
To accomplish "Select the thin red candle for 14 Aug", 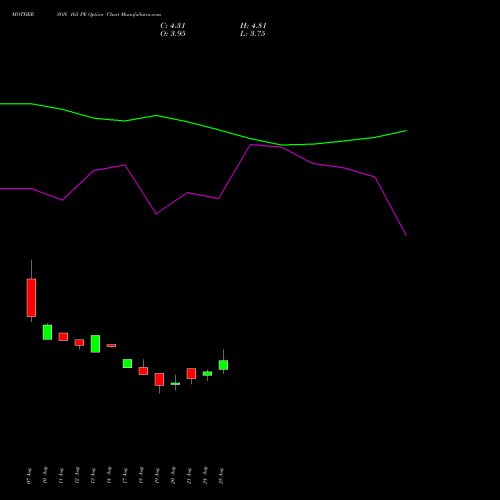I will tap(111, 346).
